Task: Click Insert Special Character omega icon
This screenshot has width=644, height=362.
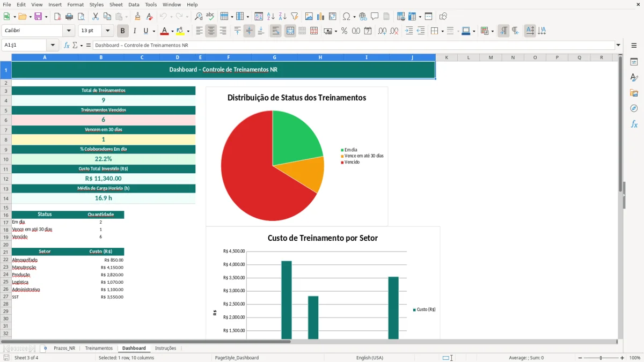Action: 346,17
